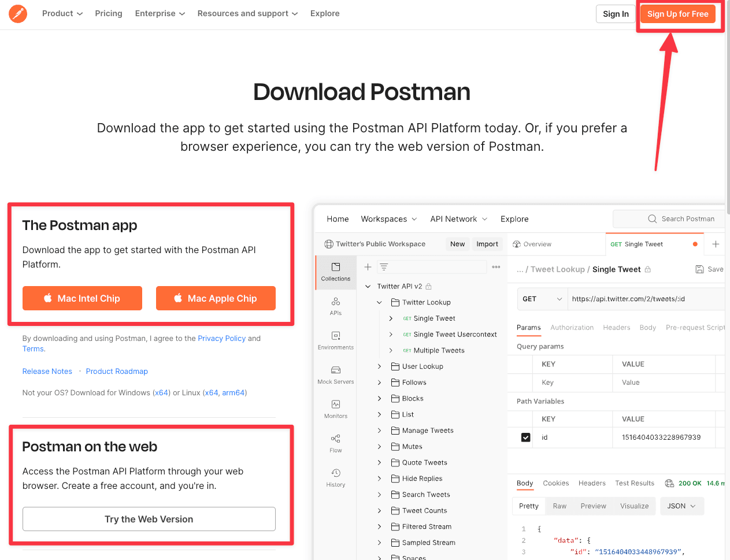Click the Search Postman field
The image size is (730, 560).
669,219
